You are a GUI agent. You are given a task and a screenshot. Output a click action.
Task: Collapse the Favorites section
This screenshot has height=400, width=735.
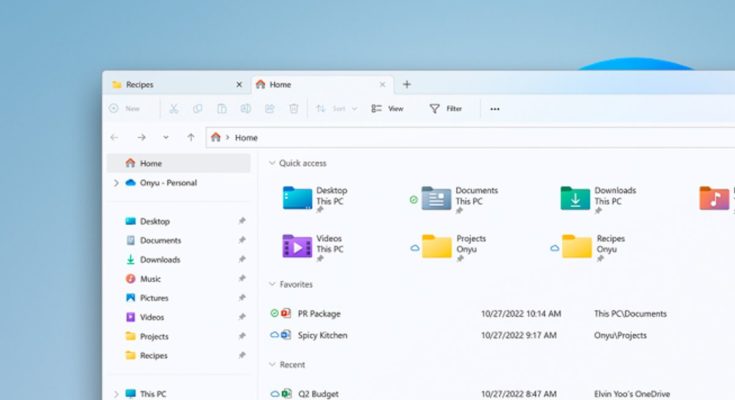click(271, 285)
